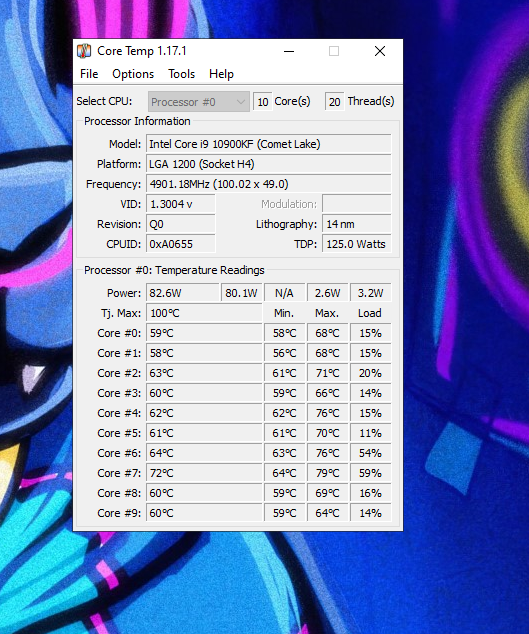Click the Platform value LGA 1200 (Socket H4)
529x634 pixels.
pyautogui.click(x=269, y=164)
